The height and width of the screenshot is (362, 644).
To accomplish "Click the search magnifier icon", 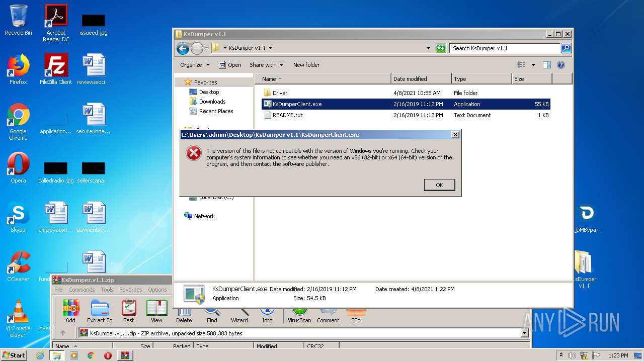I will pyautogui.click(x=566, y=48).
